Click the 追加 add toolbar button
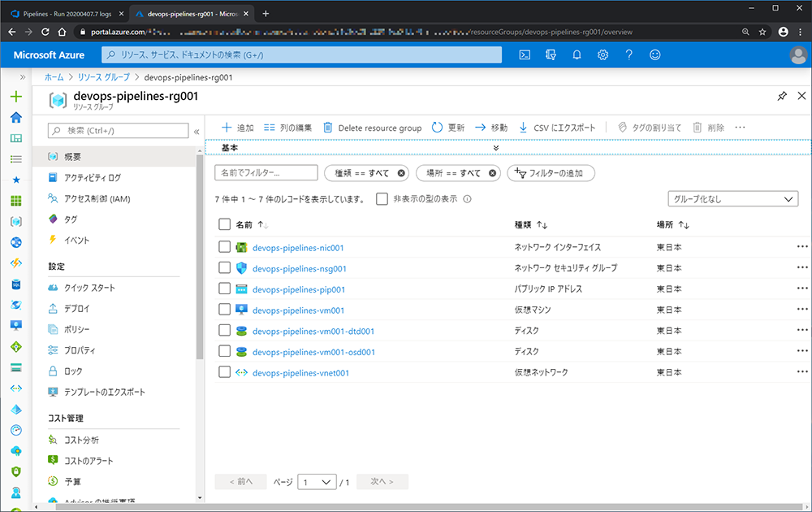 (x=238, y=128)
